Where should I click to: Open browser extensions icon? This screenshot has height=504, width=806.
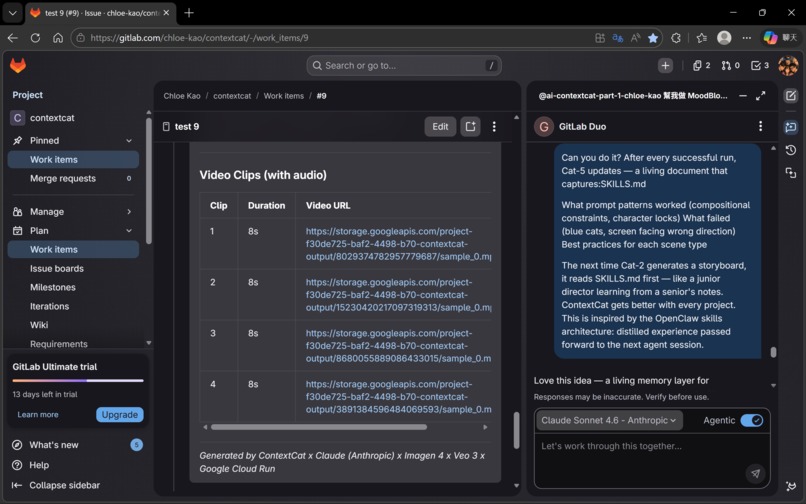pyautogui.click(x=676, y=38)
